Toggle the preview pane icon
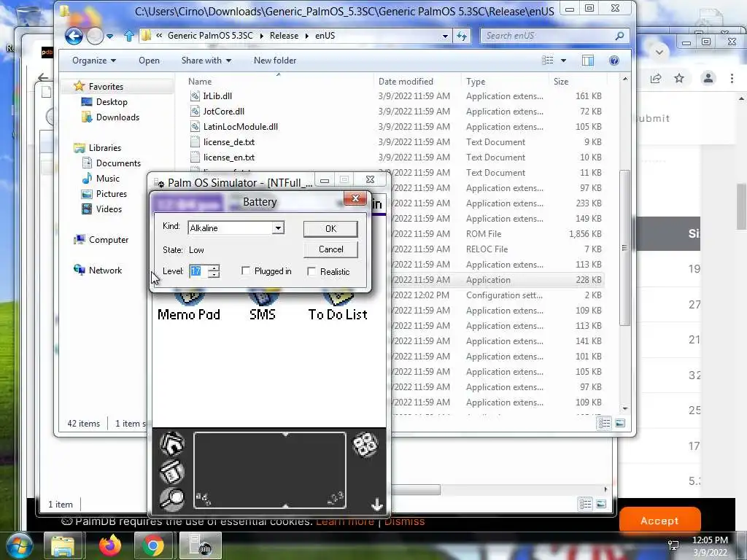This screenshot has width=747, height=560. coord(588,61)
